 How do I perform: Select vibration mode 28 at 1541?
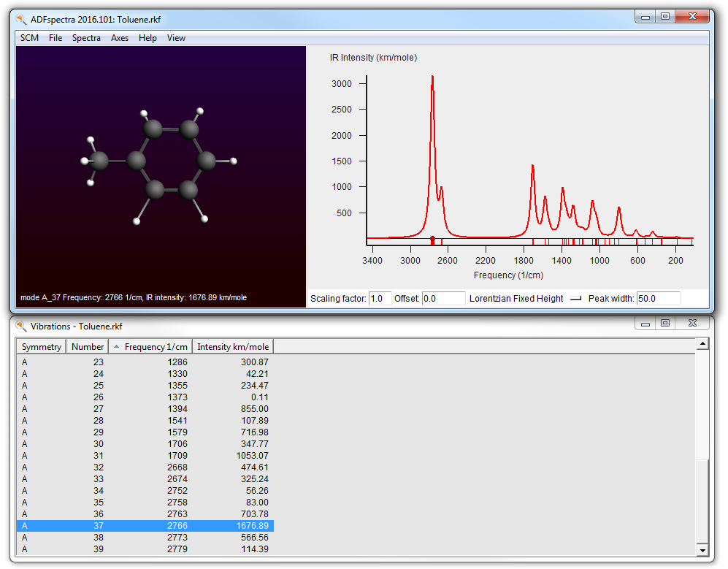pos(145,421)
